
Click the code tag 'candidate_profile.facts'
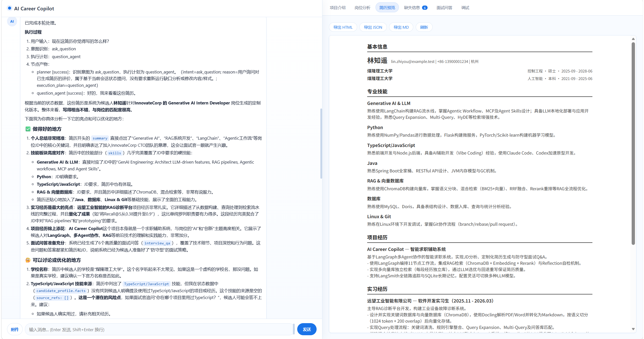61,291
